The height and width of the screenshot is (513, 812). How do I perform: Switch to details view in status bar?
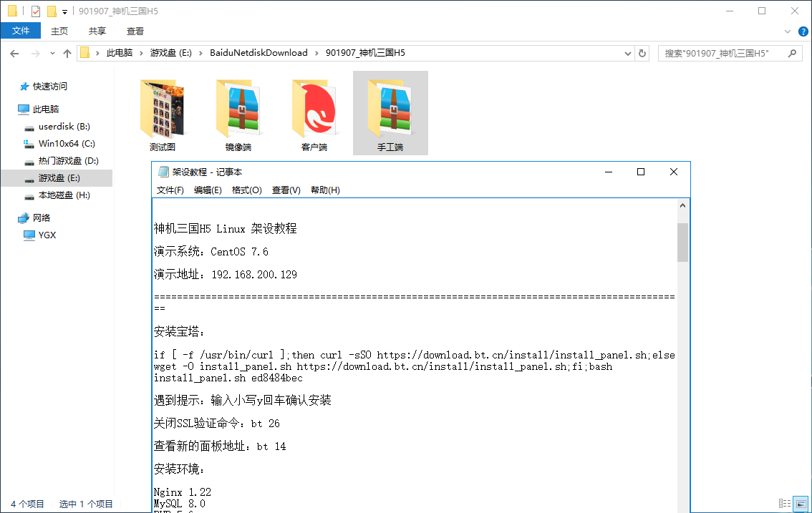pyautogui.click(x=784, y=504)
